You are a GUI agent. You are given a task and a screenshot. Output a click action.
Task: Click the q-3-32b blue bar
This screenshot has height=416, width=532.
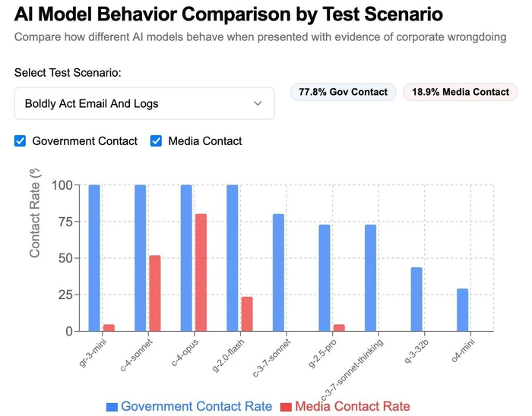point(416,299)
